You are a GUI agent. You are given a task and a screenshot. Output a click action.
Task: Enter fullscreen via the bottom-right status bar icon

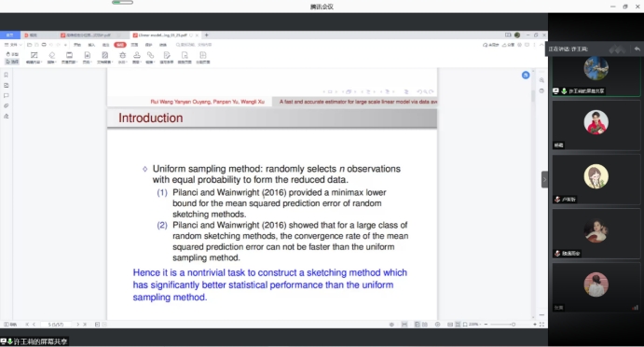[541, 325]
